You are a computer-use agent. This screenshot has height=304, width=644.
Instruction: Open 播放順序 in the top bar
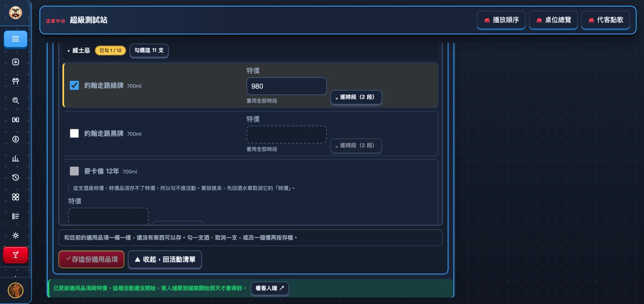pos(501,20)
